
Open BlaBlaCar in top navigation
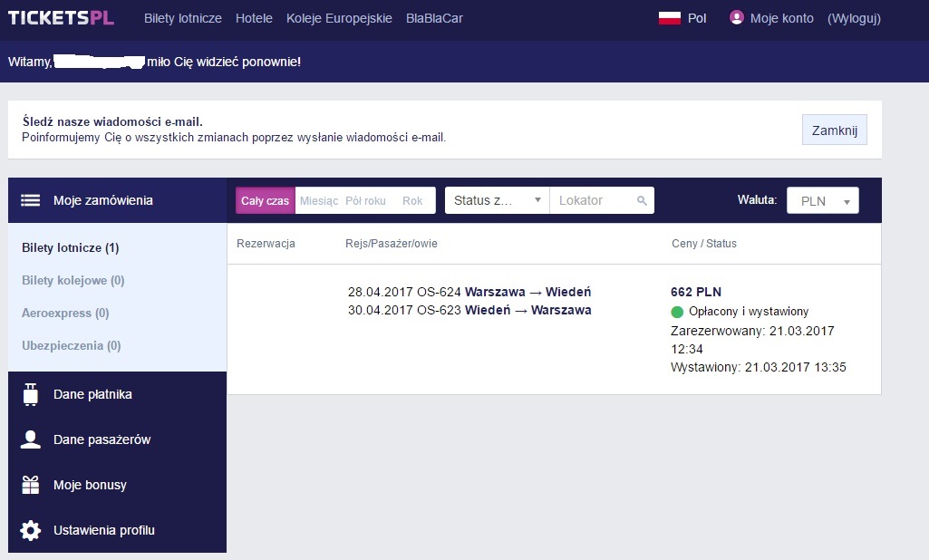point(434,18)
